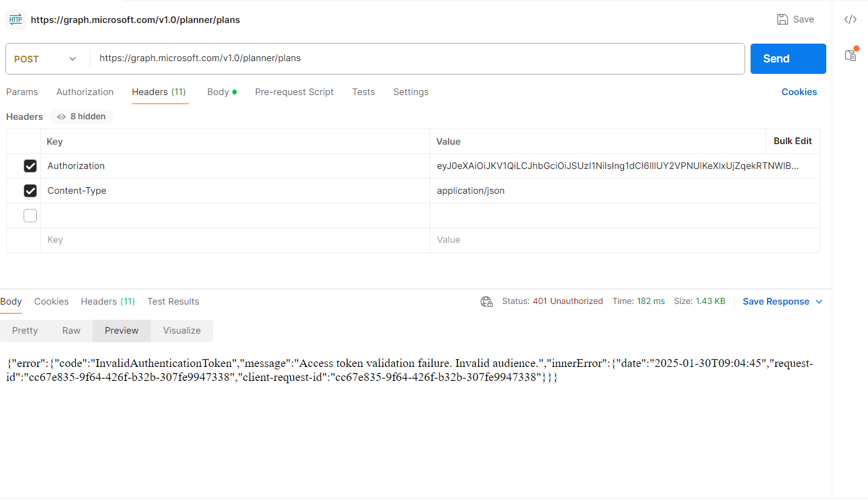This screenshot has height=502, width=868.
Task: Click the 182 ms time value
Action: (x=651, y=302)
